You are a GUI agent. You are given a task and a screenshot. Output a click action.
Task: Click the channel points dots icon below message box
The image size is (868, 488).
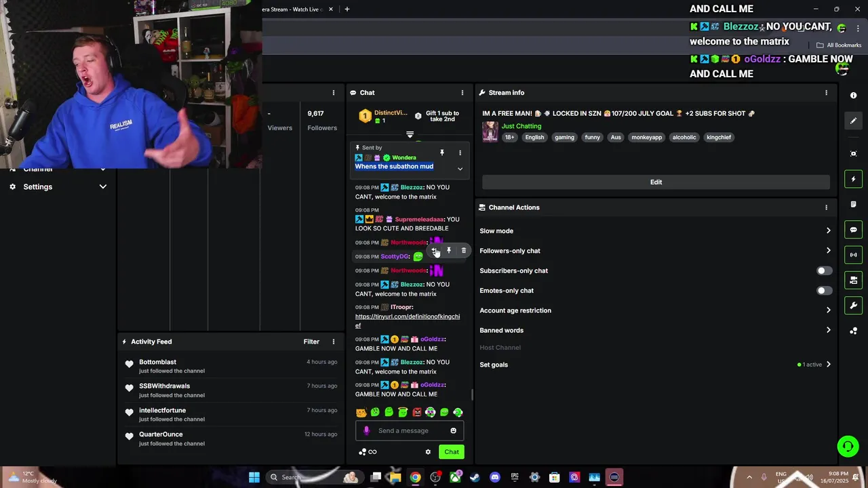(363, 452)
